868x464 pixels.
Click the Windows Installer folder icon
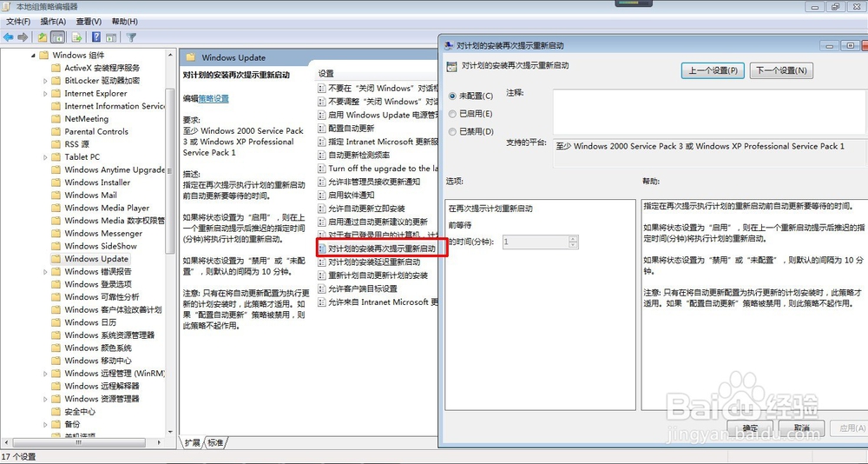tap(56, 182)
